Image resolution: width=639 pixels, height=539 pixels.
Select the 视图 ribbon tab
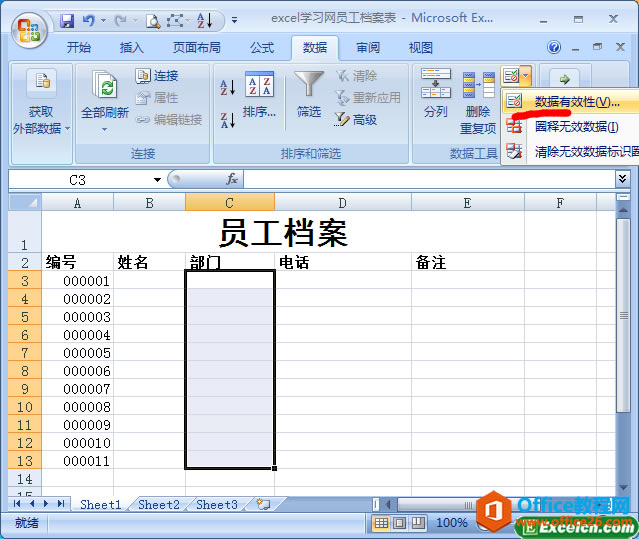(421, 48)
